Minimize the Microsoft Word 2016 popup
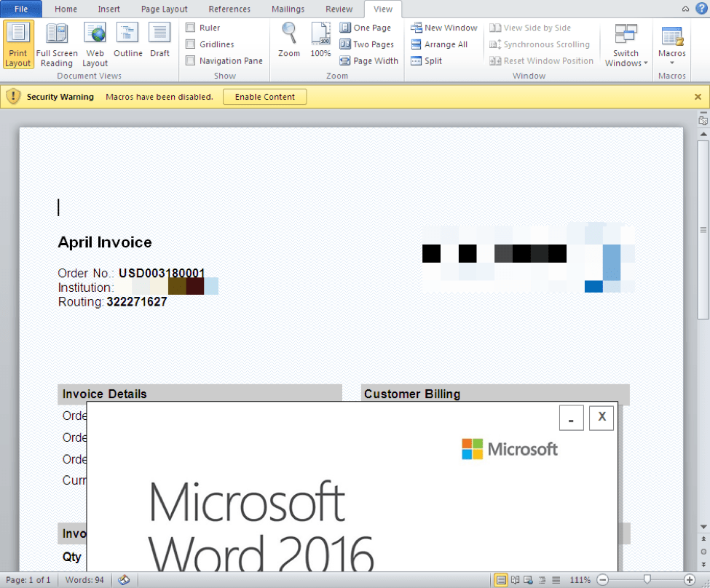This screenshot has height=588, width=710. (x=571, y=418)
